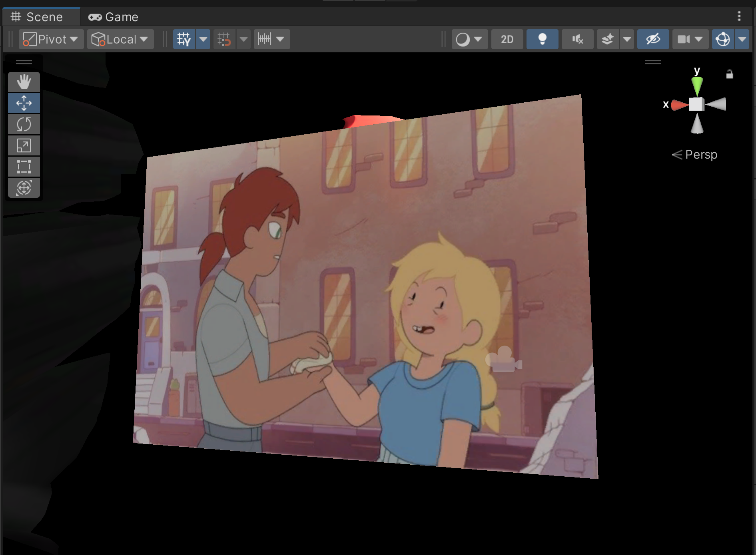
Task: Click the bottom gray gizmo cone
Action: coord(697,123)
